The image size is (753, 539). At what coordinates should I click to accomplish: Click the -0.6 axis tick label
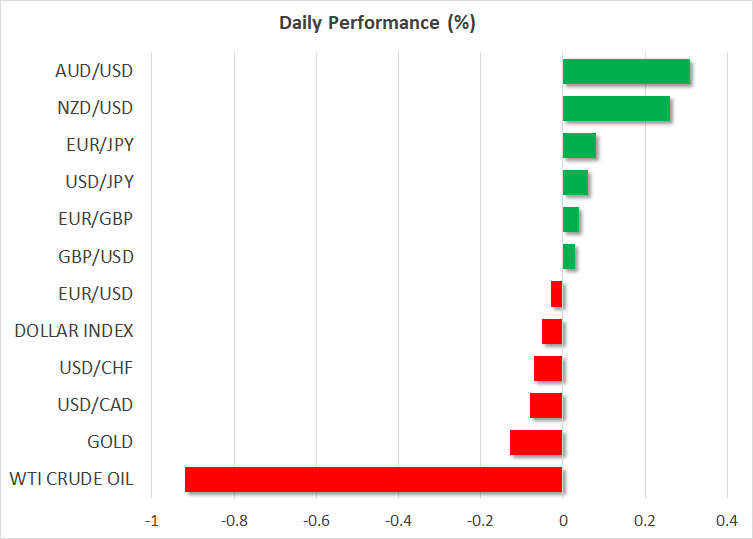316,520
